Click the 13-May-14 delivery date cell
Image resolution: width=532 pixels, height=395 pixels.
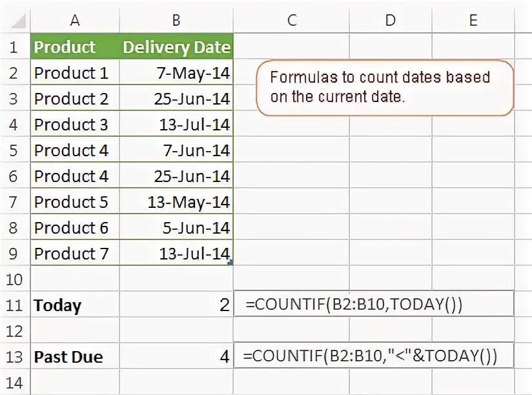coord(176,202)
